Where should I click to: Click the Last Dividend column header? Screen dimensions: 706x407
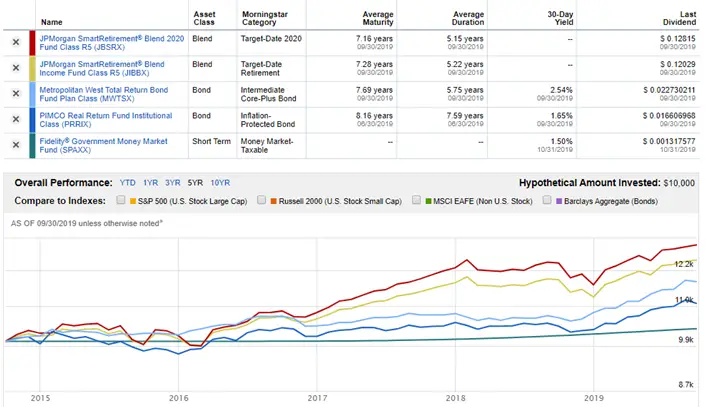(679, 18)
